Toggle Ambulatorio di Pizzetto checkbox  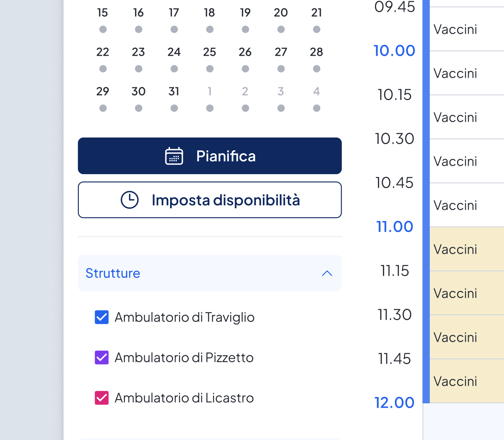tap(102, 358)
